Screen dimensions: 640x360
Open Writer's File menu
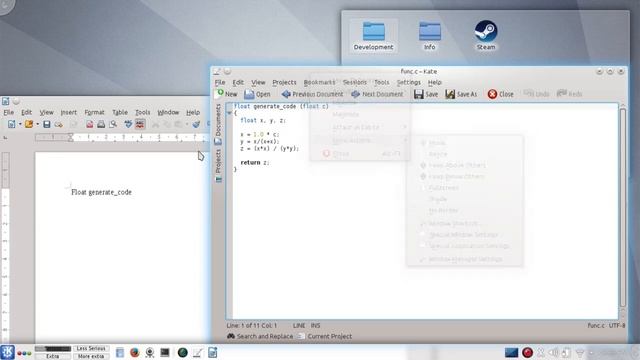[9, 112]
